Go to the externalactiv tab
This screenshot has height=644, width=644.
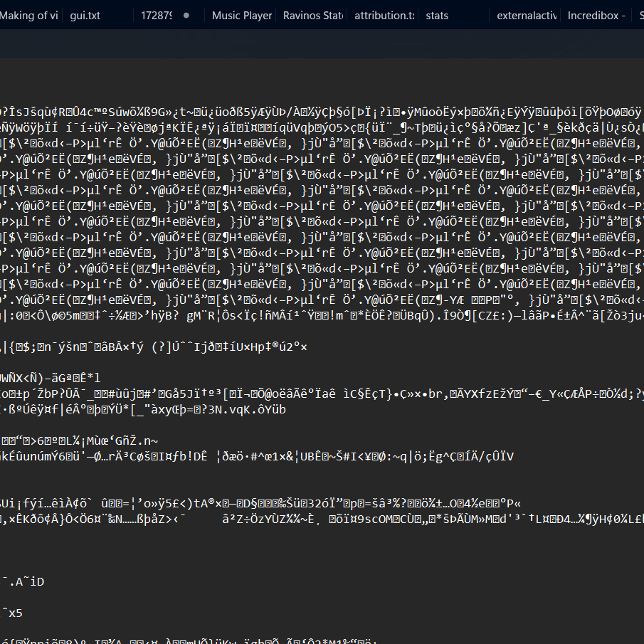(526, 15)
